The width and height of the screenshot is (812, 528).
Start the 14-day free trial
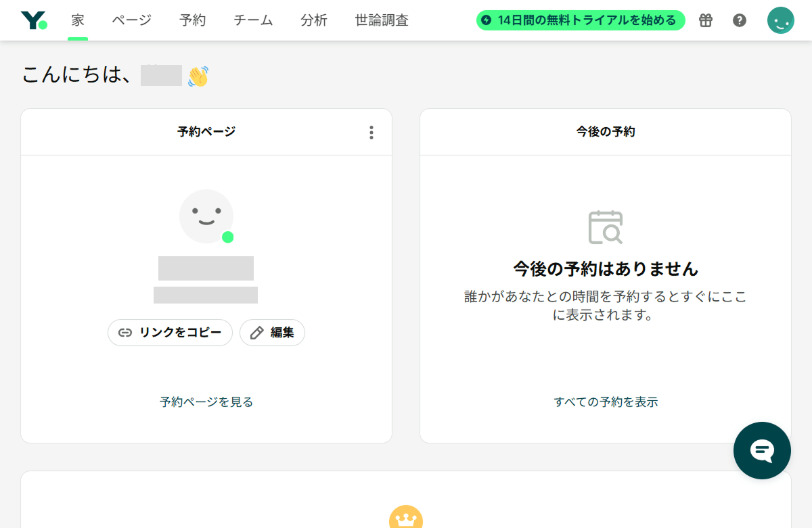pyautogui.click(x=579, y=20)
